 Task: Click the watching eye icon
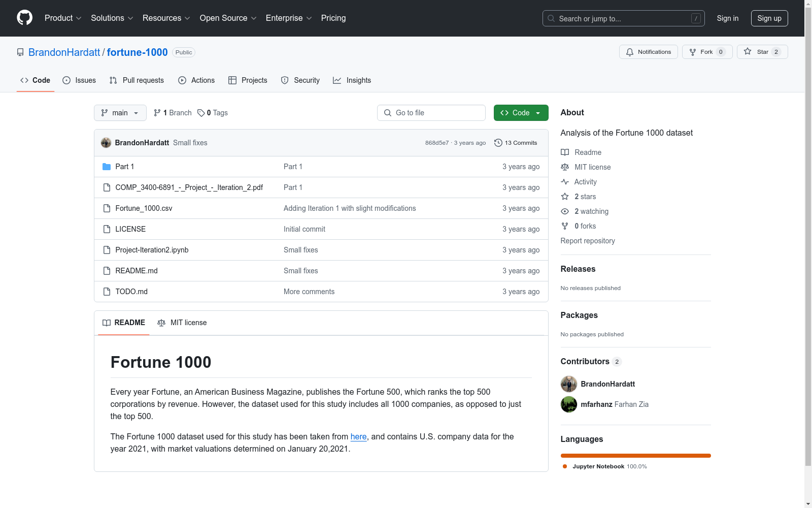coord(565,211)
